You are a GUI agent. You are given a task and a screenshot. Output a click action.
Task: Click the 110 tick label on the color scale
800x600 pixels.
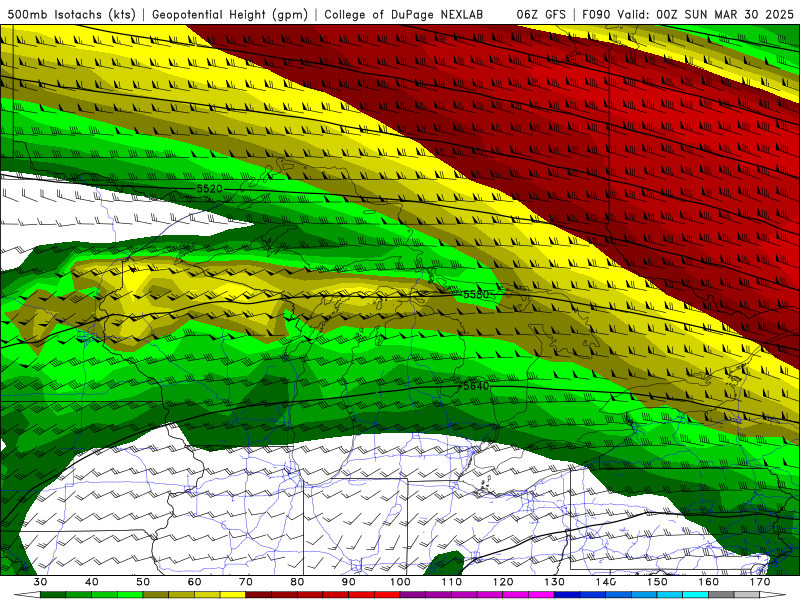[452, 582]
